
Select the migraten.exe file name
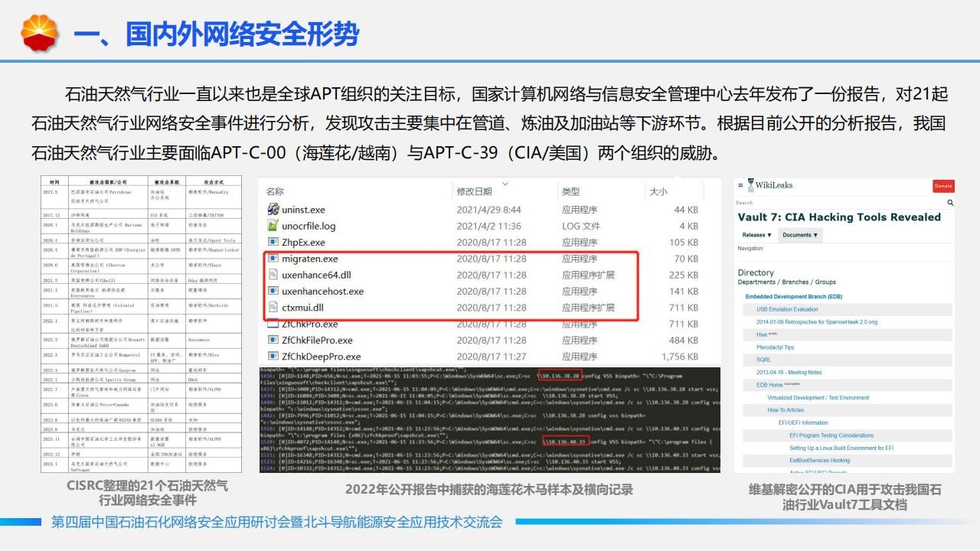pyautogui.click(x=309, y=259)
